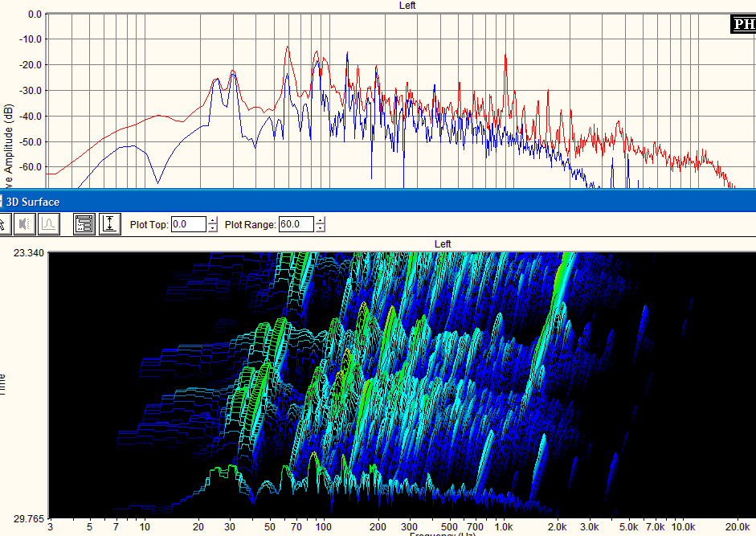Screen dimensions: 756x536
Task: Click the 23.340 time label
Action: (x=28, y=253)
